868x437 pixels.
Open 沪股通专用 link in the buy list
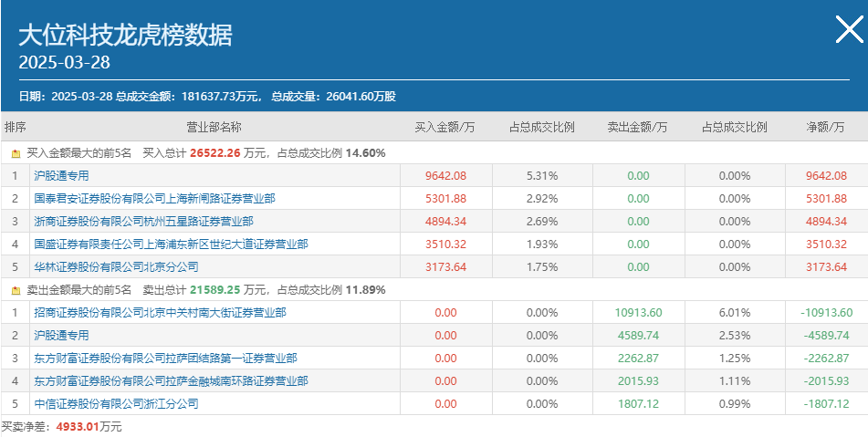click(61, 176)
